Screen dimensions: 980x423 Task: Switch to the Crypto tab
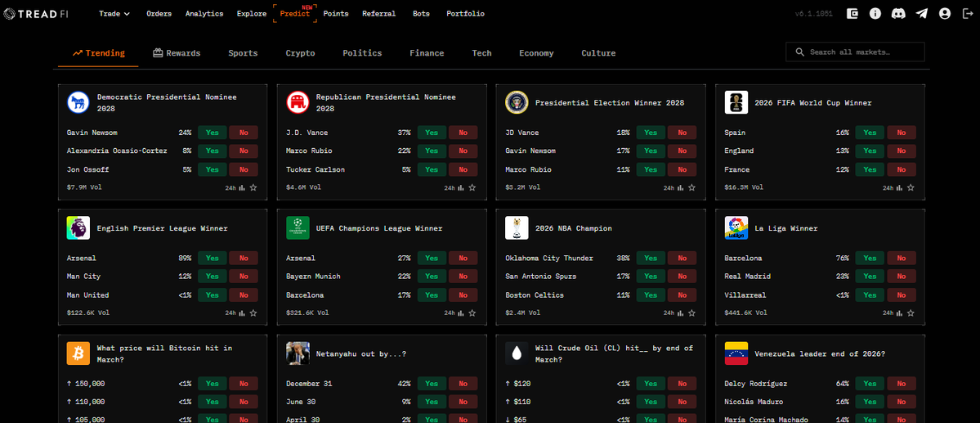[300, 53]
